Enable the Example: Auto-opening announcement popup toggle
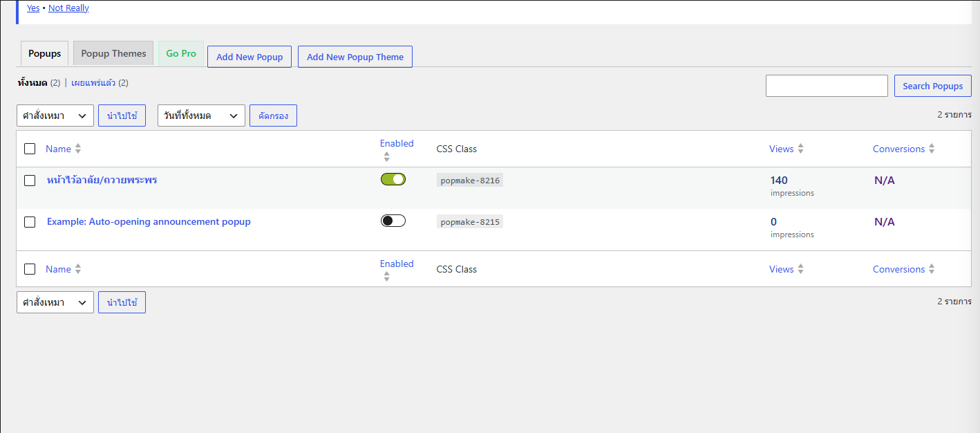This screenshot has height=433, width=980. click(393, 221)
